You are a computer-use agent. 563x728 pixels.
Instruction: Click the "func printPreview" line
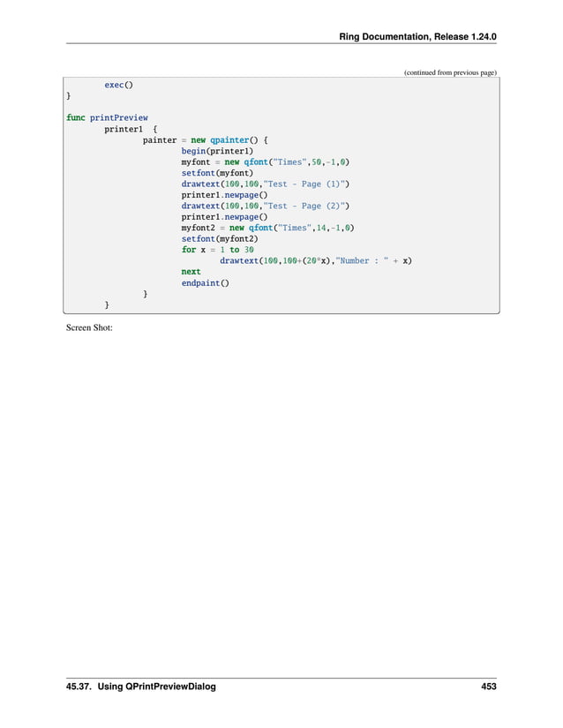pyautogui.click(x=107, y=117)
